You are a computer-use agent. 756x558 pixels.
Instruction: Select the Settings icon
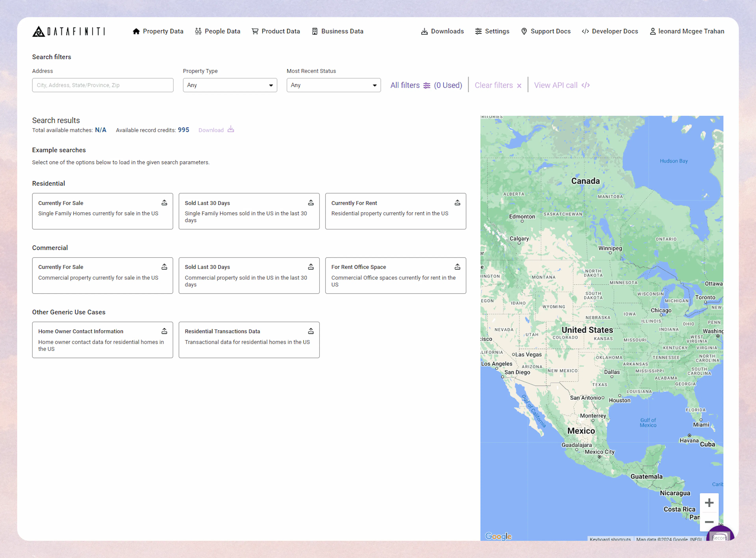(x=478, y=31)
